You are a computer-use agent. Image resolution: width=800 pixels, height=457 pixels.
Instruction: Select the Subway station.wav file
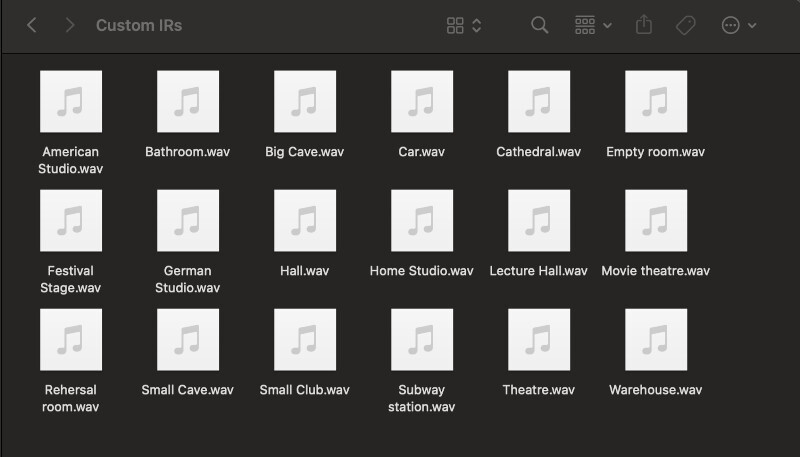tap(421, 340)
